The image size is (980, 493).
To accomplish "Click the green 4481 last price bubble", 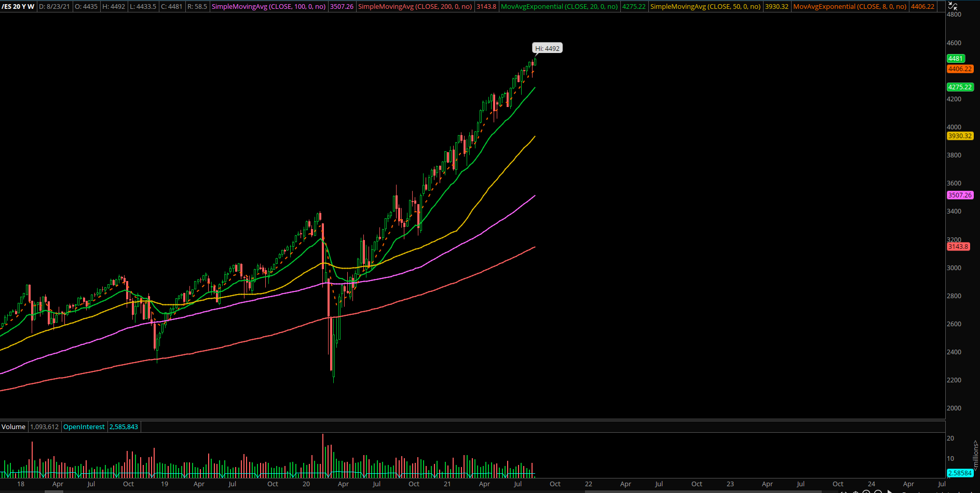I will [x=956, y=59].
